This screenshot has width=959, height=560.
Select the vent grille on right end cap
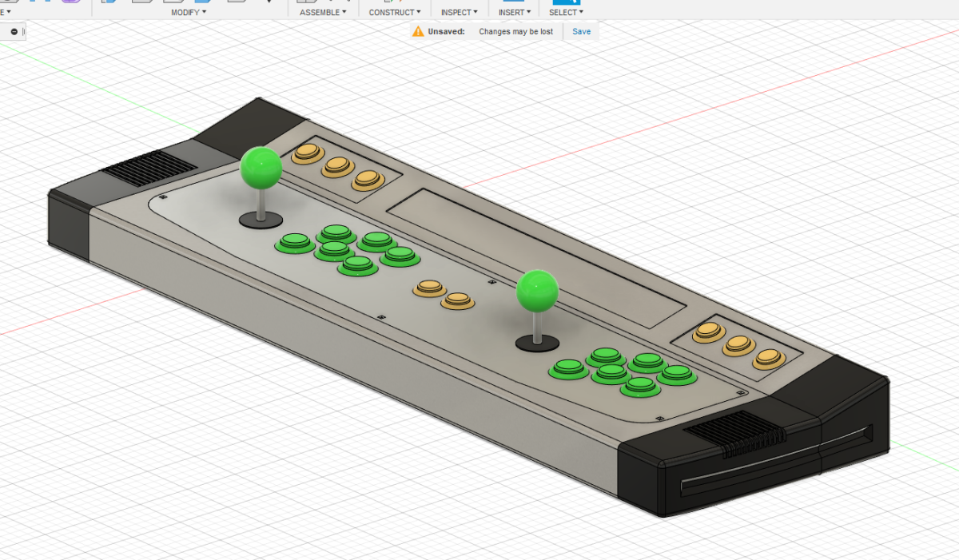tap(737, 432)
